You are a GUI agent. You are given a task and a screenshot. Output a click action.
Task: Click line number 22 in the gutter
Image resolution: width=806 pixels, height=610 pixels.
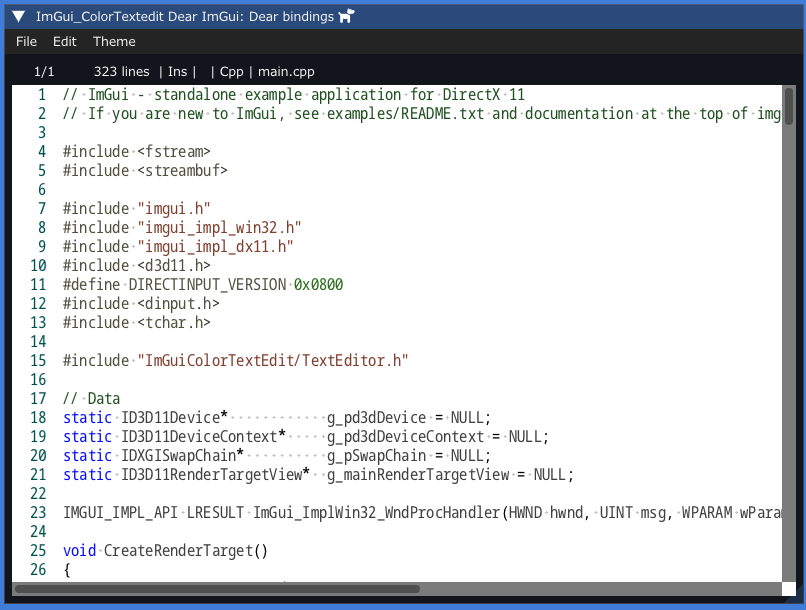pyautogui.click(x=38, y=494)
